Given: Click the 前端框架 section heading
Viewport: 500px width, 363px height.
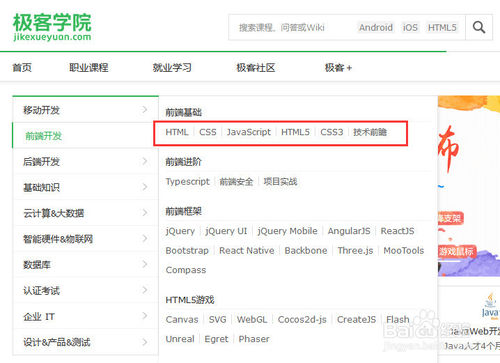Looking at the screenshot, I should click(184, 211).
